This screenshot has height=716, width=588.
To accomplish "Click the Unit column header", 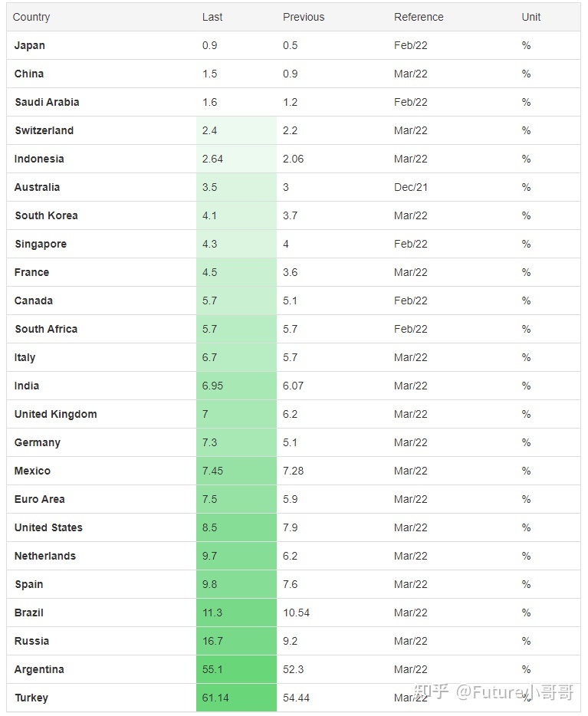I will [x=531, y=17].
